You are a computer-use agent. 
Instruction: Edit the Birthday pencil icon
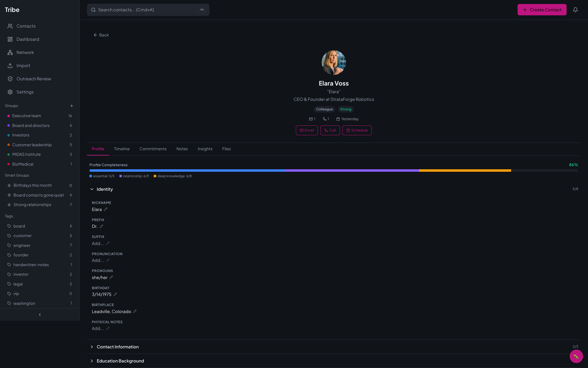pos(115,294)
